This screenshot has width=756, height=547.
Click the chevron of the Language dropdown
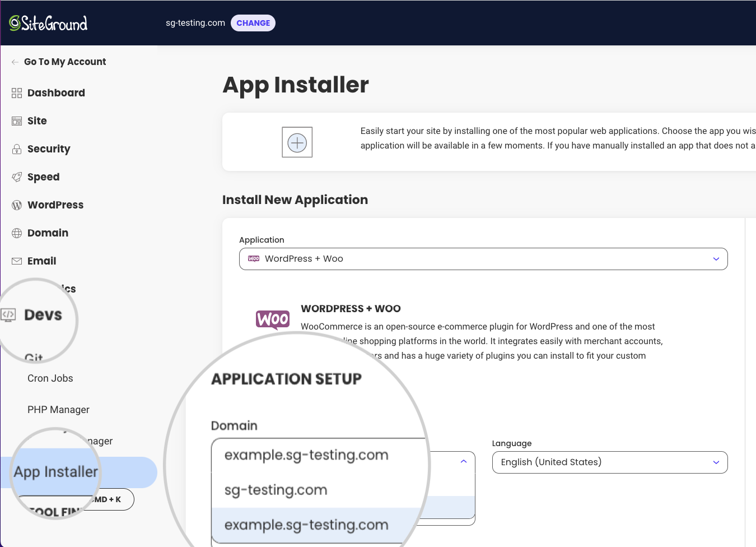pyautogui.click(x=716, y=462)
